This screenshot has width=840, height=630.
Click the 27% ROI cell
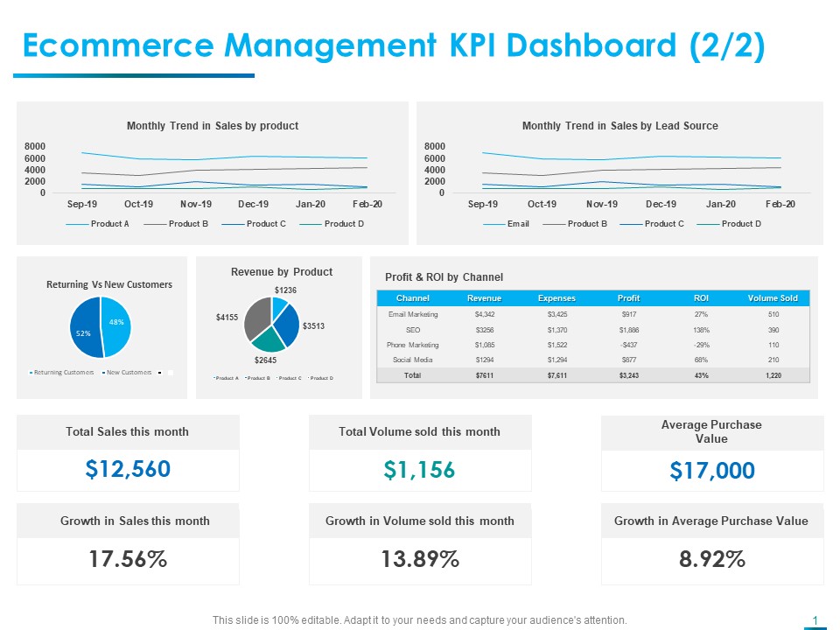tap(701, 314)
